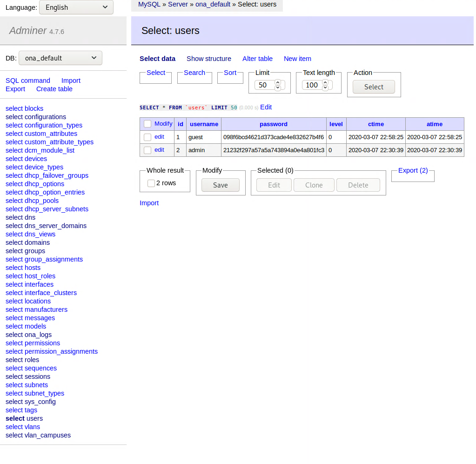Toggle the select-all checkbox beside Modify header
Screen dimensions: 476x464
147,124
